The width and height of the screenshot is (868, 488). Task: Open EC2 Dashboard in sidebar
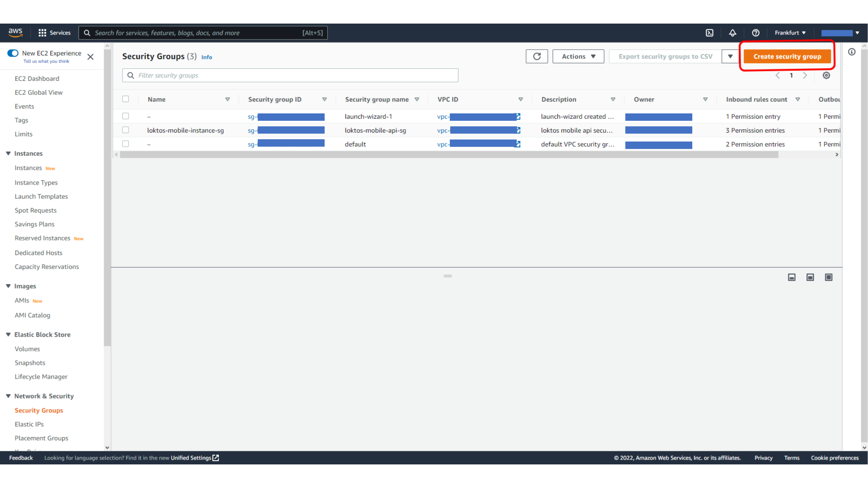[37, 78]
